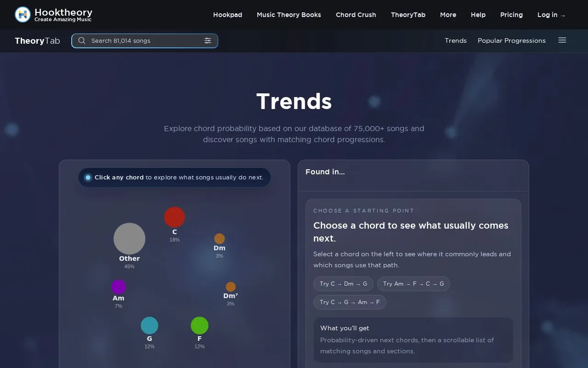
Task: Click the search magnifier icon
Action: point(82,40)
